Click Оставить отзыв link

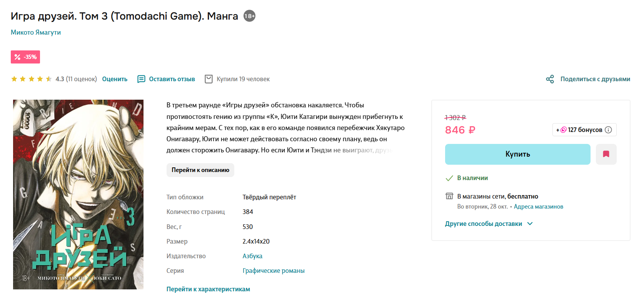tap(172, 79)
